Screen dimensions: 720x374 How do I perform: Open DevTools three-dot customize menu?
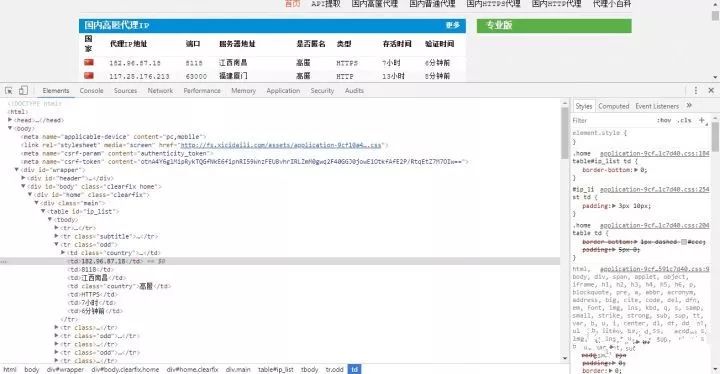pos(696,91)
